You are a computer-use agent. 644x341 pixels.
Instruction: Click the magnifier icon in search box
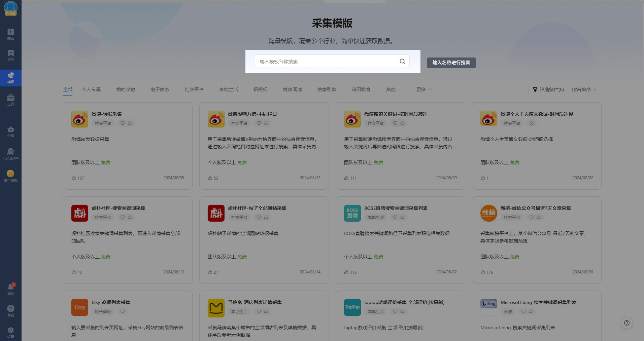pyautogui.click(x=402, y=61)
